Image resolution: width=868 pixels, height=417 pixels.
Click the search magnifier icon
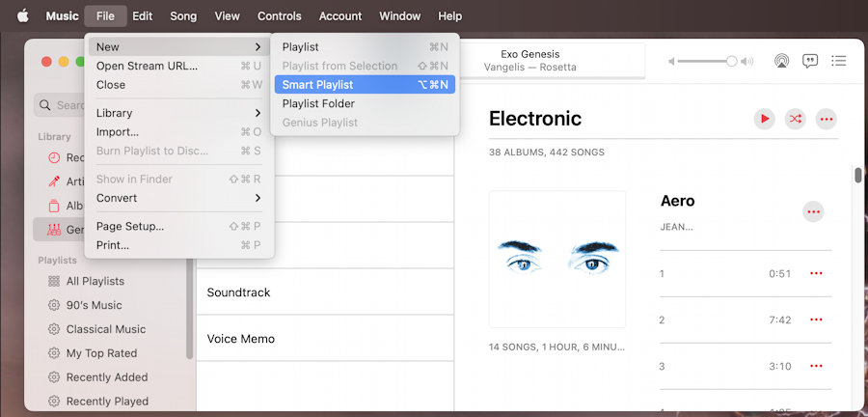coord(44,105)
